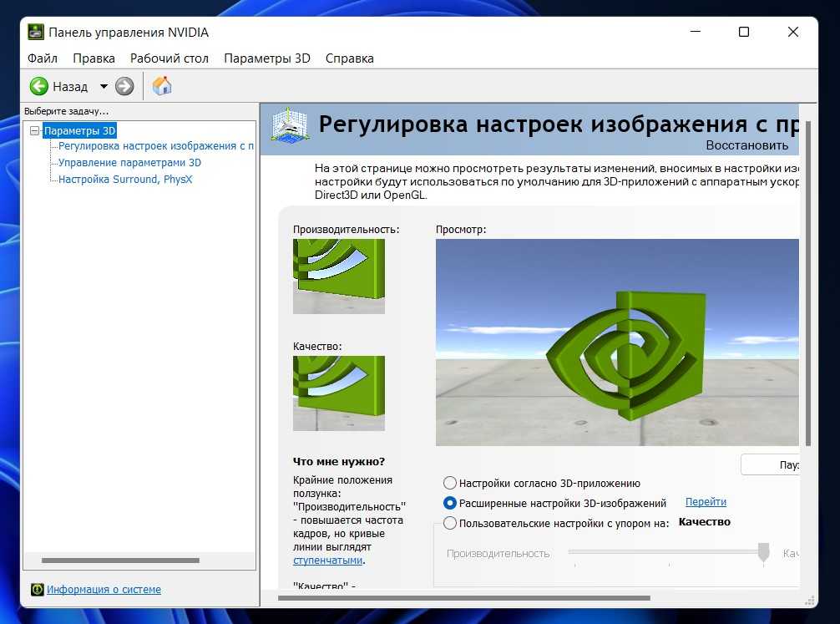The image size is (840, 624).
Task: Click the system information icon at bottom left
Action: tap(37, 590)
